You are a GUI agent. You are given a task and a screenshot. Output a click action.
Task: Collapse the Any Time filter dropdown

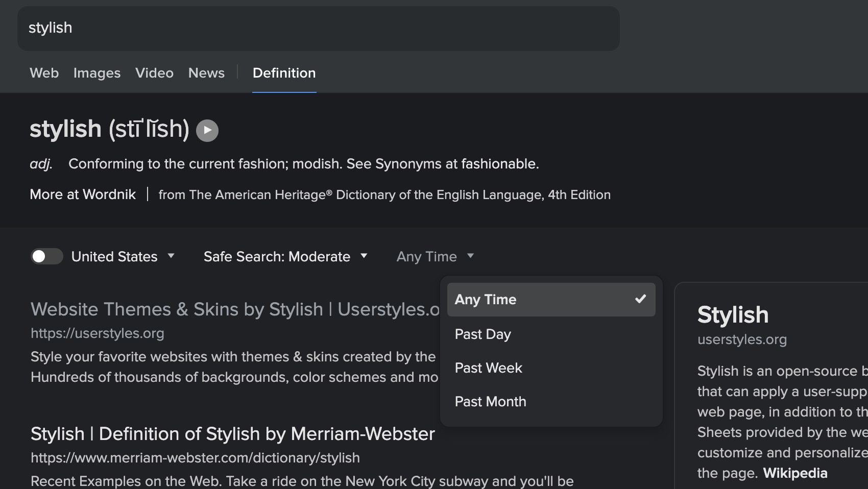coord(435,256)
